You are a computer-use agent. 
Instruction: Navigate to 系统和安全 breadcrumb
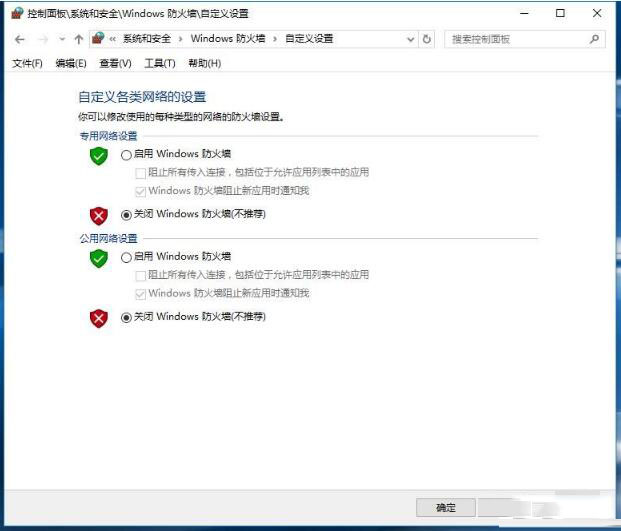point(147,39)
